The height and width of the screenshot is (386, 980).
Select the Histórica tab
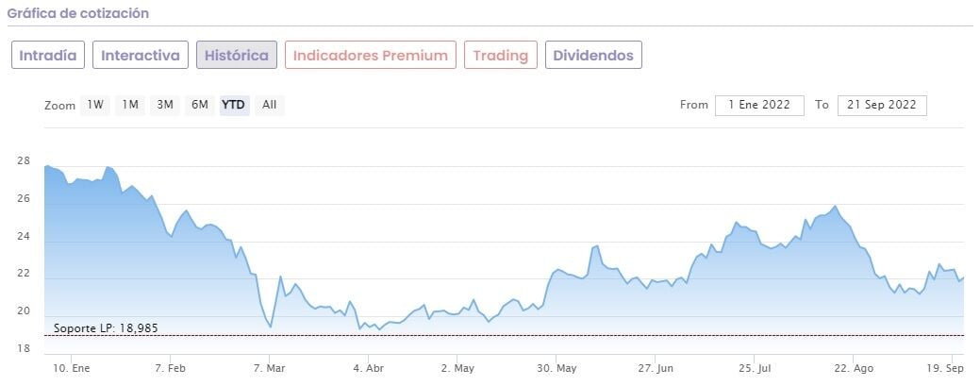coord(237,55)
